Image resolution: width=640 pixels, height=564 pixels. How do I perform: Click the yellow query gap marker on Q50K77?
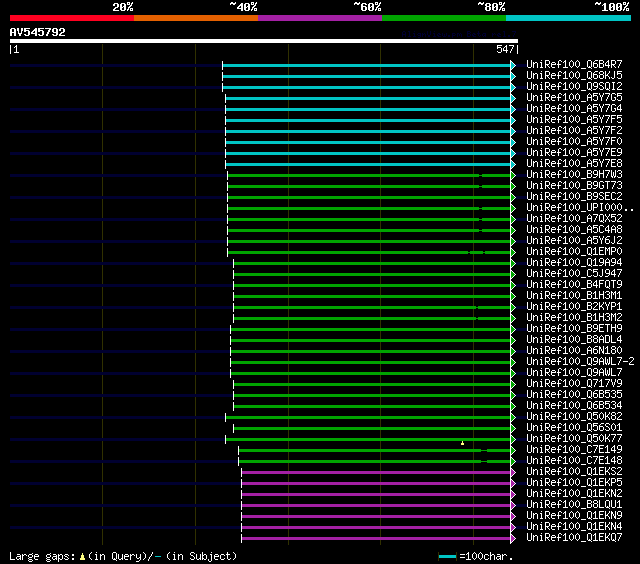pyautogui.click(x=462, y=443)
